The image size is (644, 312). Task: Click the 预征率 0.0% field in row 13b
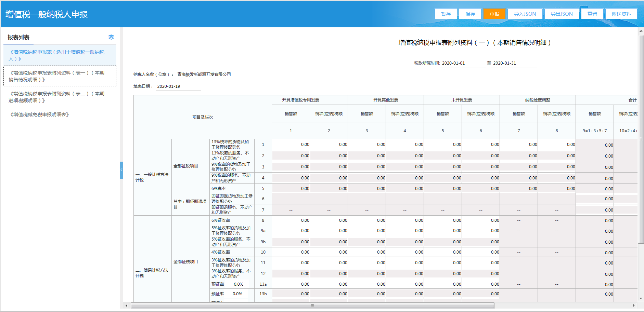point(237,294)
